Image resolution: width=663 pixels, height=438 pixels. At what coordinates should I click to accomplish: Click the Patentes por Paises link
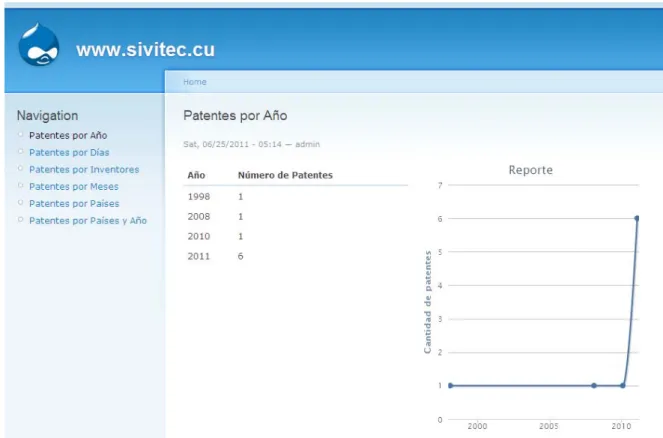pos(74,203)
